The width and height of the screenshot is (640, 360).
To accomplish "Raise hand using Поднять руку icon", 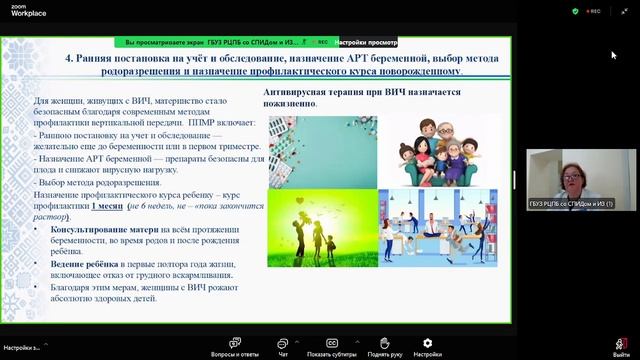I will point(384,343).
